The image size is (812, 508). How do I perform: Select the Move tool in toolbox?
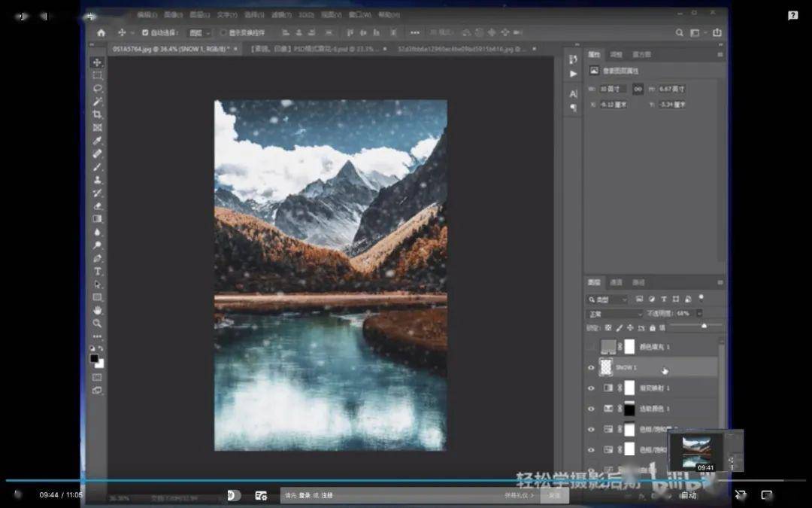(x=97, y=62)
